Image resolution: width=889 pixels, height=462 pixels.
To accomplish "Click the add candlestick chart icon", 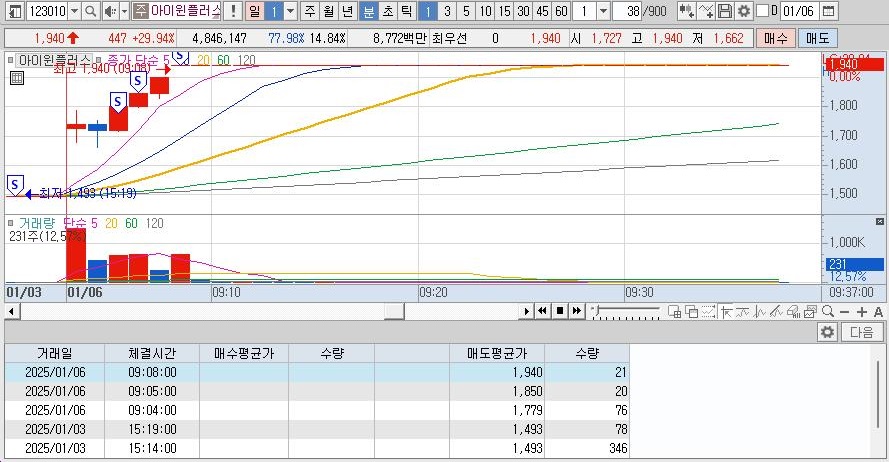I will (x=687, y=11).
